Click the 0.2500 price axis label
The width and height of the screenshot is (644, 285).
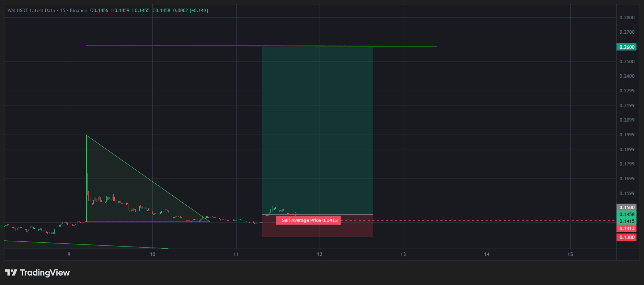click(627, 61)
